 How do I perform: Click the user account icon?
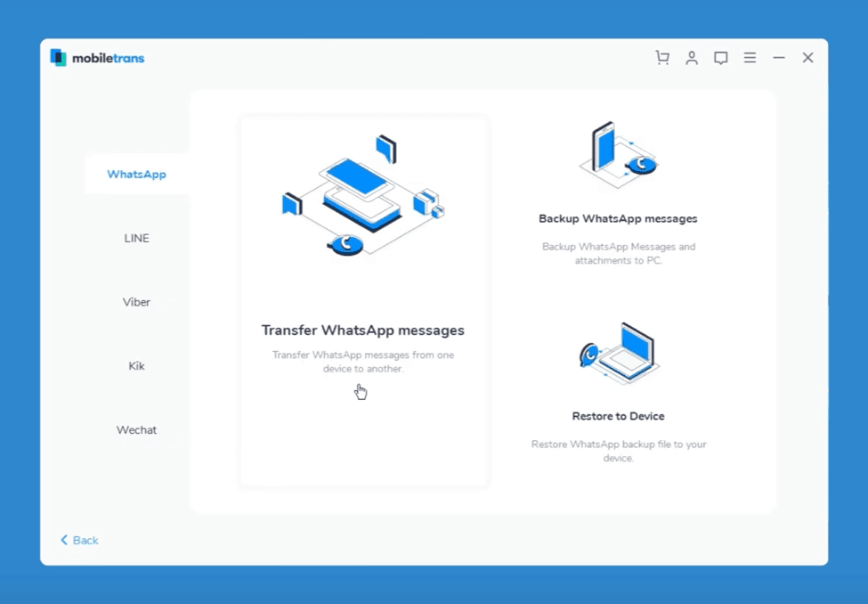click(692, 58)
